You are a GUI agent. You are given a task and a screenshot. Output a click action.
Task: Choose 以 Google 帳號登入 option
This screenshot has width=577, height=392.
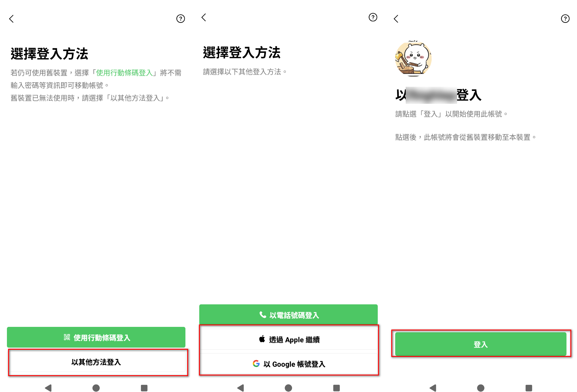[x=289, y=364]
